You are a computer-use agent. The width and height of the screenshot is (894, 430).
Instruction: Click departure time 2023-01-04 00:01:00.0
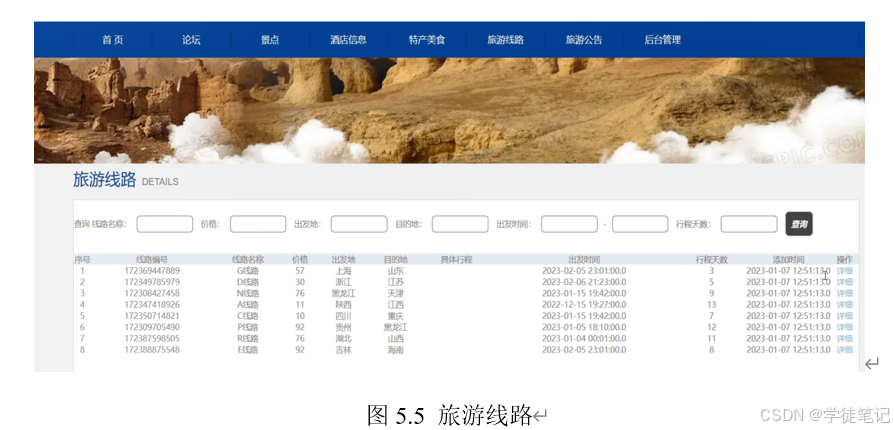(x=584, y=339)
